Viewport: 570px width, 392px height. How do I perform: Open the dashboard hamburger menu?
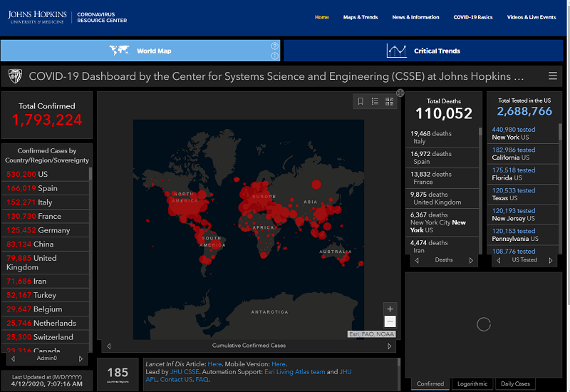pyautogui.click(x=553, y=76)
